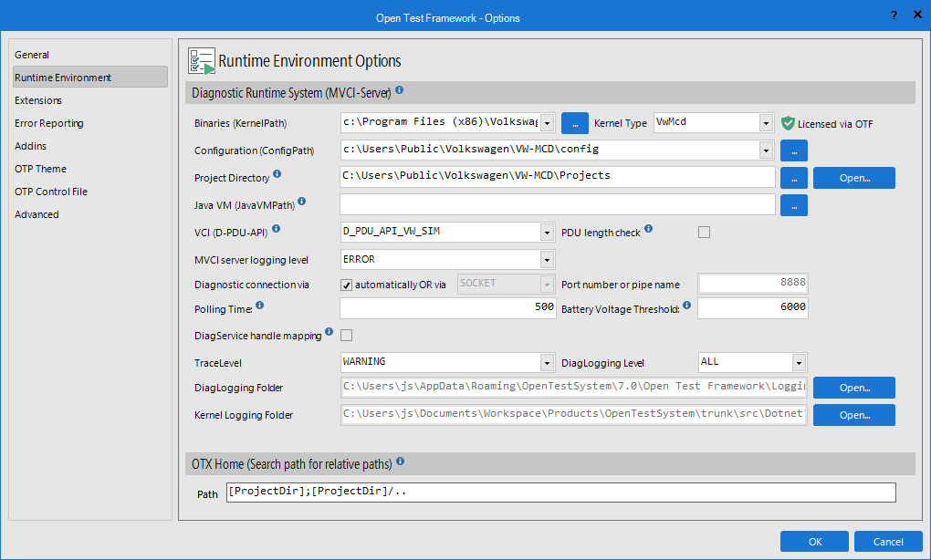Screen dimensions: 931x560
Task: Select Extensions in the sidebar
Action: point(37,99)
